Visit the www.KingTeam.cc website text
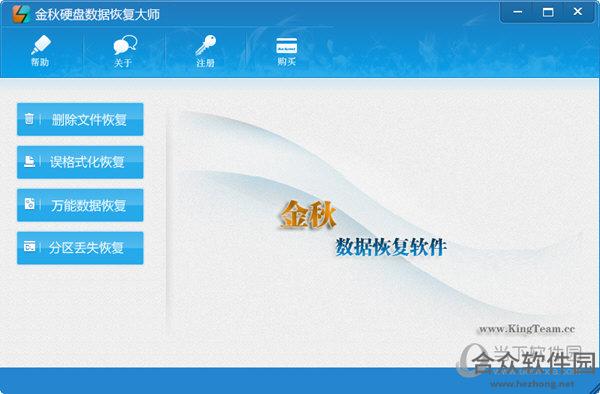The height and width of the screenshot is (394, 600). (527, 329)
